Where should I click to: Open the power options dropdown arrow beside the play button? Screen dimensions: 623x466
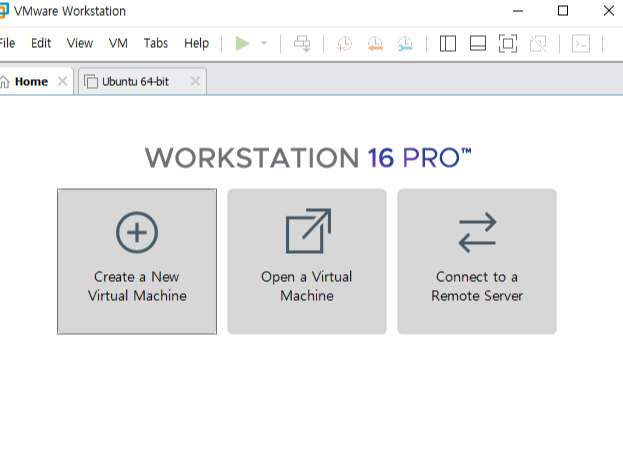[264, 43]
